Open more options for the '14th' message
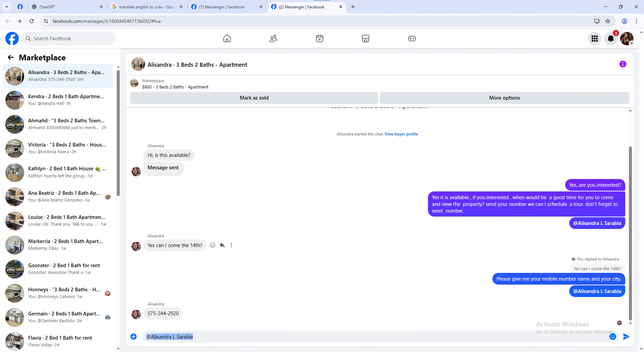 (x=231, y=245)
